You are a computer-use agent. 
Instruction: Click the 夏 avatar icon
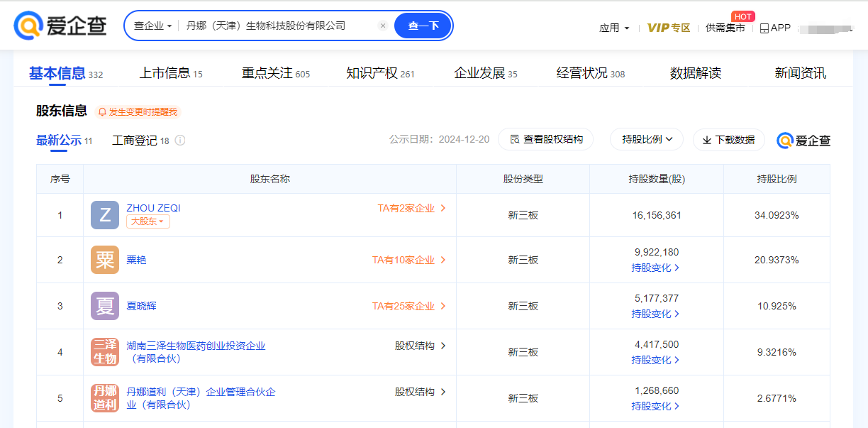tap(105, 306)
